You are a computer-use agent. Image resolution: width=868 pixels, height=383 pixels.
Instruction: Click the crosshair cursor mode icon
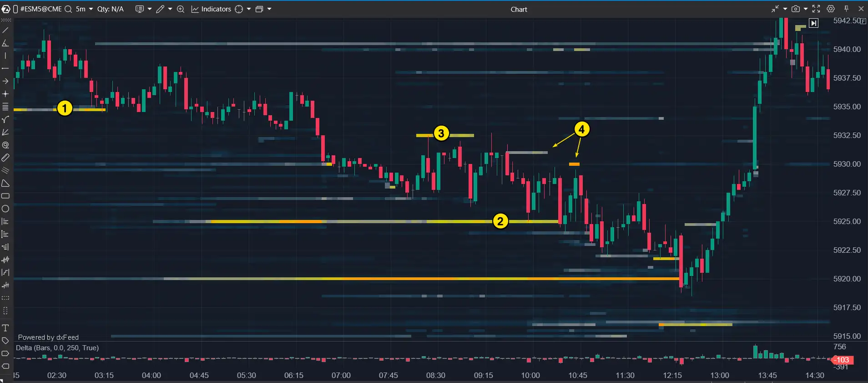click(x=239, y=9)
